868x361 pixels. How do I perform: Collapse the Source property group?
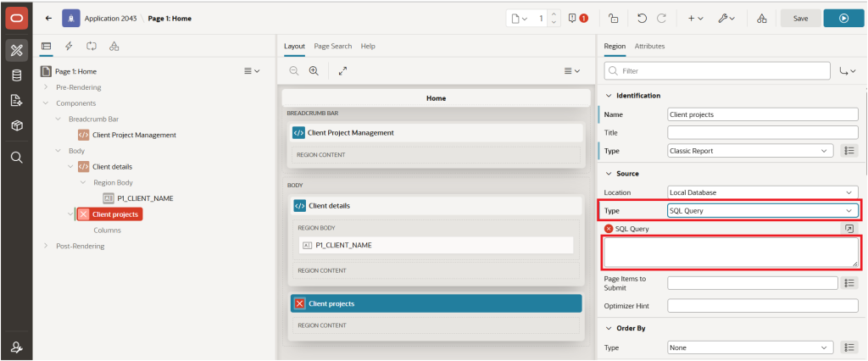coord(609,174)
